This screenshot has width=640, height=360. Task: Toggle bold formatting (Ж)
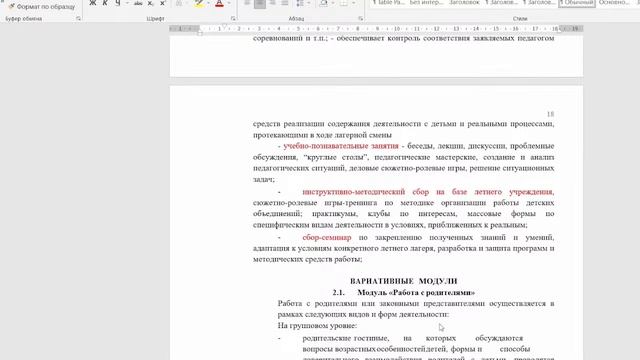[93, 3]
